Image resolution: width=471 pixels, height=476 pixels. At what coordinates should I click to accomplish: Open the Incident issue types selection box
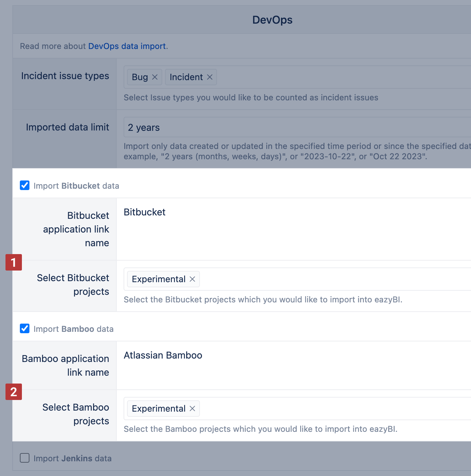[342, 77]
